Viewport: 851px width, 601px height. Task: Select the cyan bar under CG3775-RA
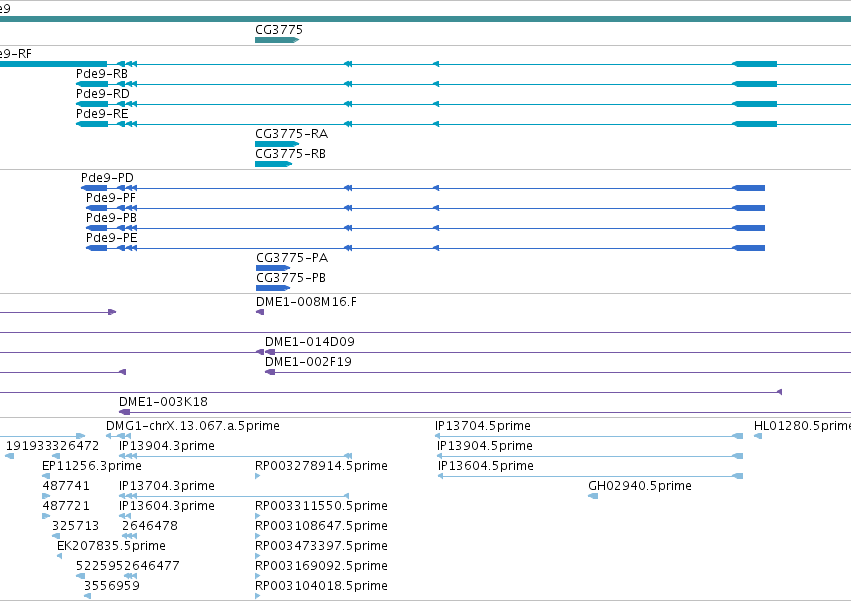tap(277, 144)
